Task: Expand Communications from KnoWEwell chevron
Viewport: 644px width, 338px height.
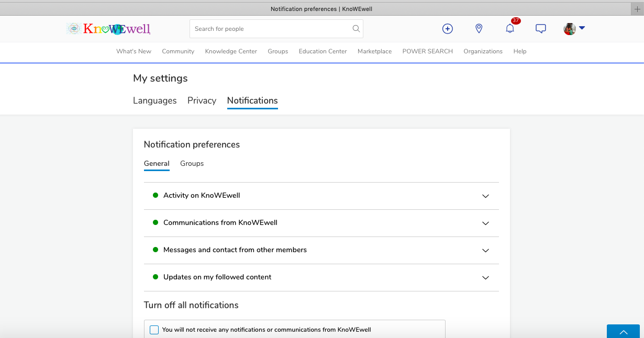Action: click(485, 223)
